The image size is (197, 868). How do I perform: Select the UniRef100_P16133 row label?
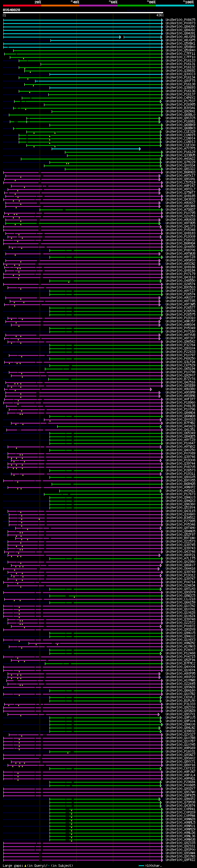[180, 61]
